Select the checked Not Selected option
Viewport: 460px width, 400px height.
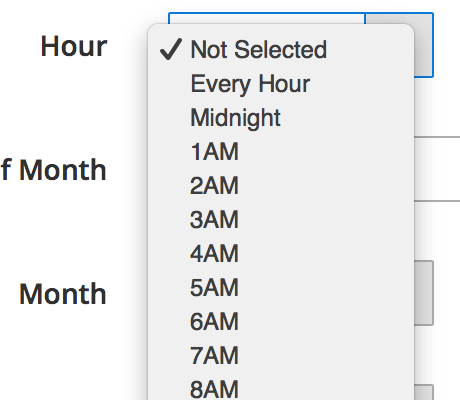[x=281, y=50]
